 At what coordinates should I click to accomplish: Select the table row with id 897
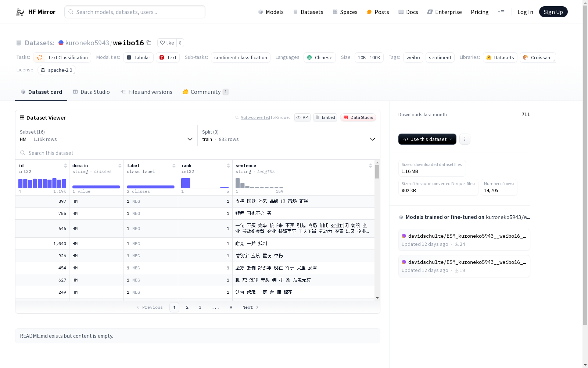coord(195,201)
